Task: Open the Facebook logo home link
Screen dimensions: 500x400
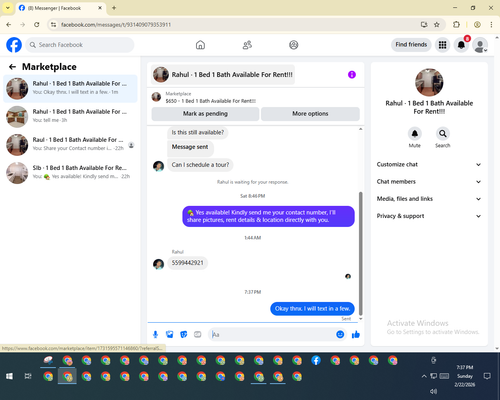Action: [14, 45]
